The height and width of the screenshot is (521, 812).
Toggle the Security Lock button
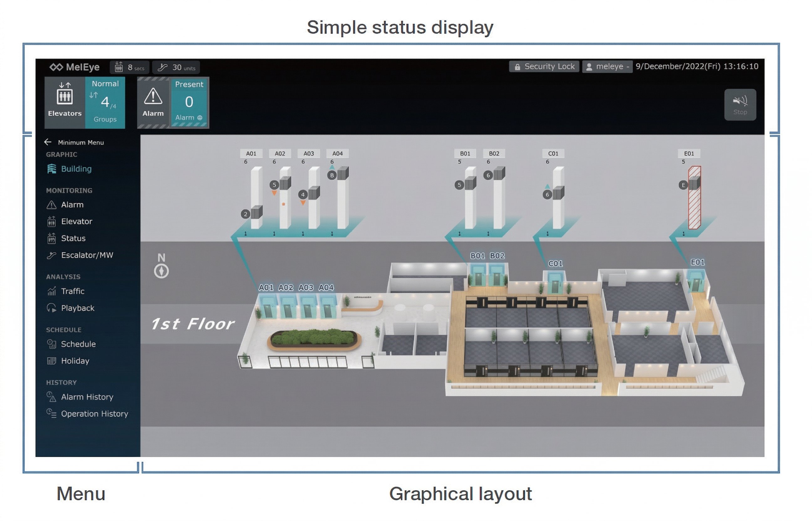pyautogui.click(x=544, y=66)
